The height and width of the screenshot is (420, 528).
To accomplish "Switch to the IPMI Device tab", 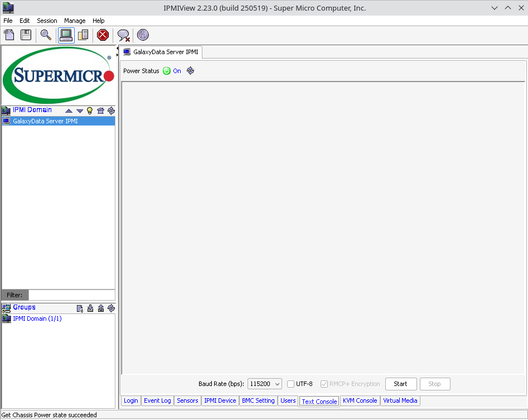I will pos(220,400).
